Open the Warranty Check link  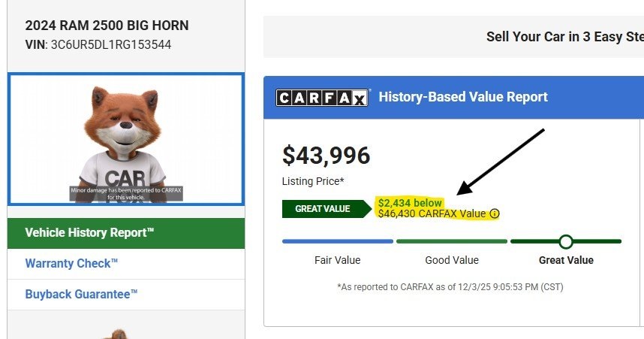[x=72, y=264]
